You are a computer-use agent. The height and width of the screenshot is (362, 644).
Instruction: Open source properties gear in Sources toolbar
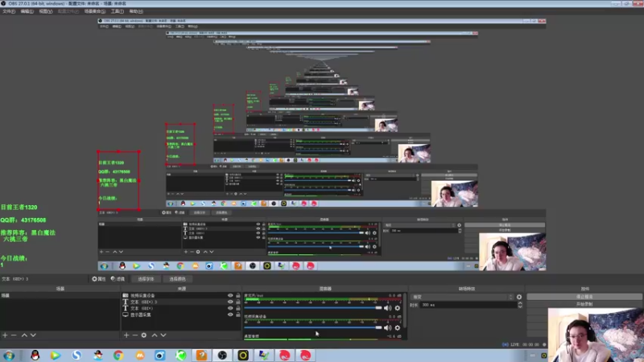click(x=144, y=335)
